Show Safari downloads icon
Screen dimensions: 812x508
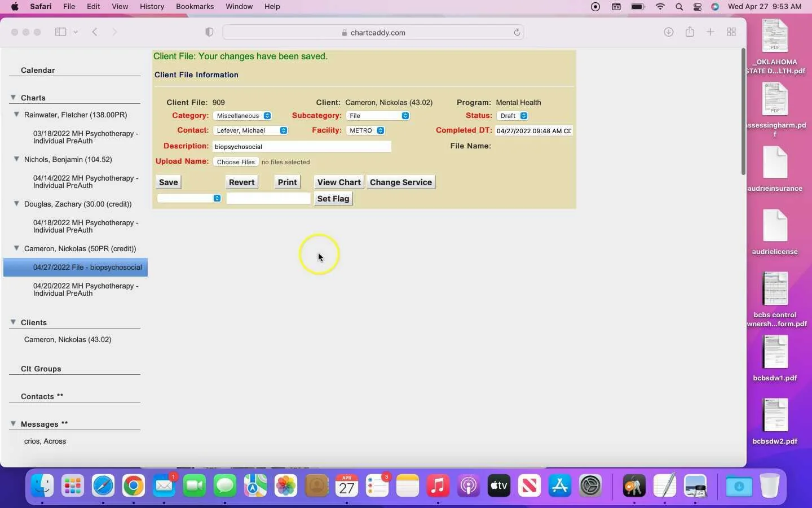pyautogui.click(x=668, y=32)
